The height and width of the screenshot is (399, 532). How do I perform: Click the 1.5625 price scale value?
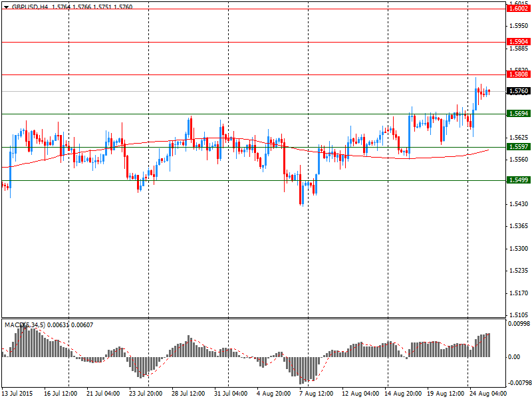519,137
